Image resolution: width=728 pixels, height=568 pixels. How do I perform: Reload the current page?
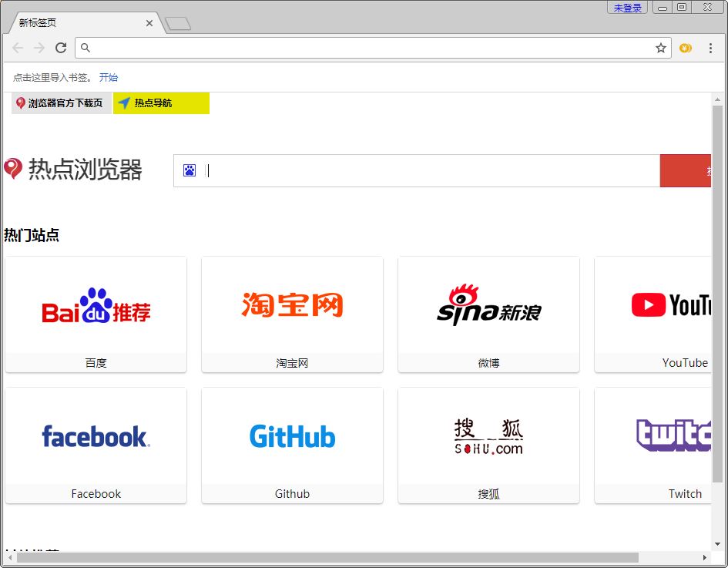click(61, 48)
